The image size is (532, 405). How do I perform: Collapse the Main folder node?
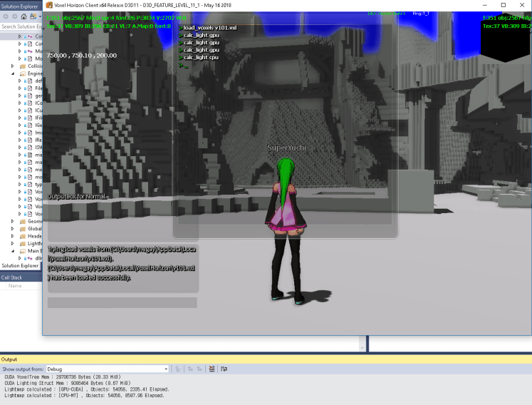13,251
